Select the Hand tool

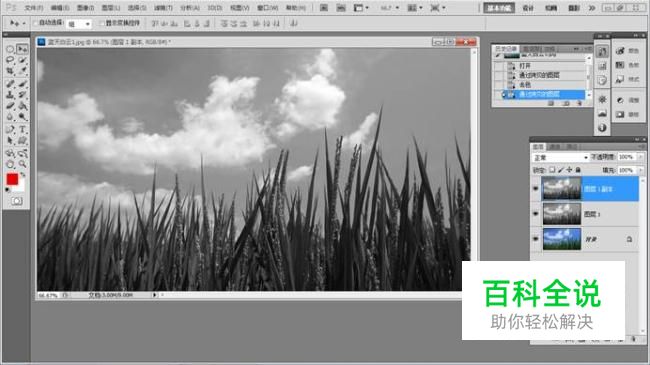10,164
